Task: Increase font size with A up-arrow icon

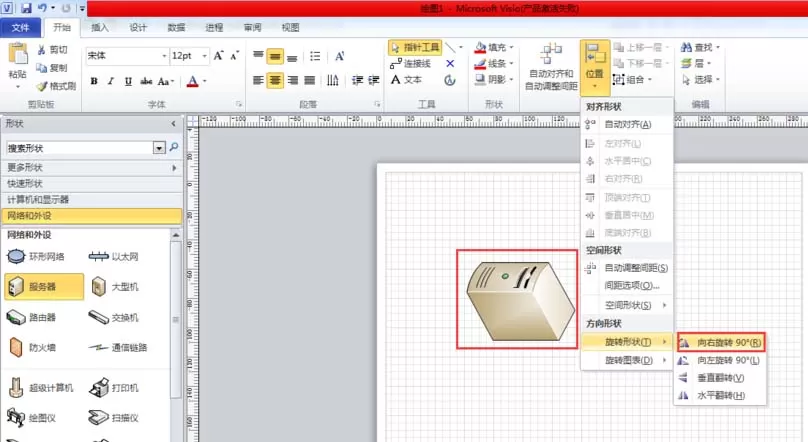Action: [218, 55]
